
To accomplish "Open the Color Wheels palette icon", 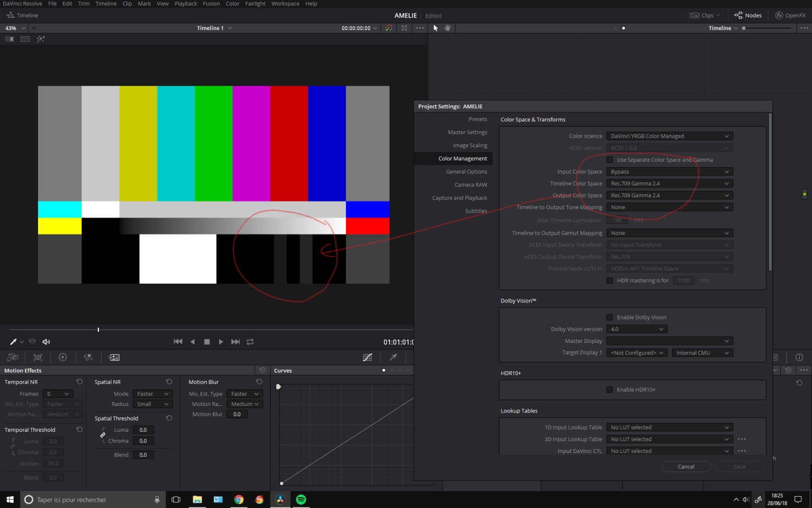I will pos(62,357).
